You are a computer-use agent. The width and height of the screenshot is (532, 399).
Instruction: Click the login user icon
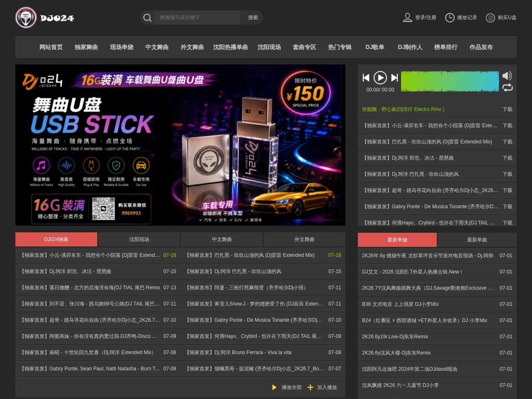[407, 17]
